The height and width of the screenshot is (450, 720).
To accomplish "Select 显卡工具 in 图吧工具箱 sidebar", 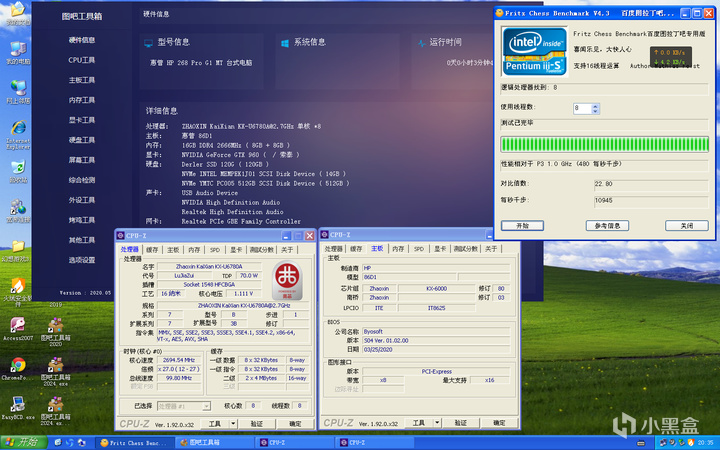I will tap(82, 120).
